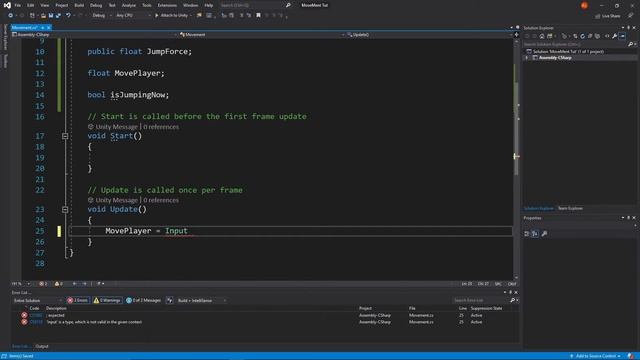Click the 0 references link above Update()
This screenshot has height=360, width=640.
[161, 200]
